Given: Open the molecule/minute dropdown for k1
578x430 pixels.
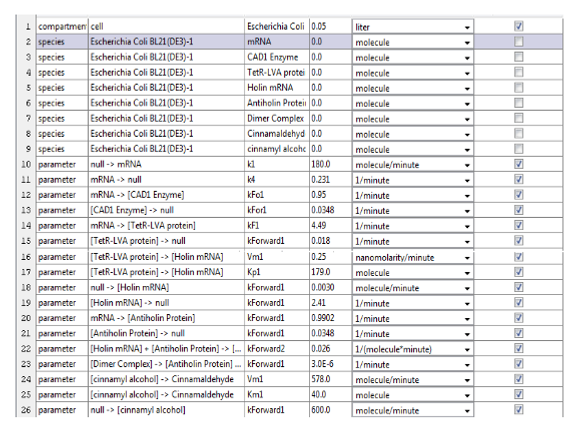Looking at the screenshot, I should [412, 164].
